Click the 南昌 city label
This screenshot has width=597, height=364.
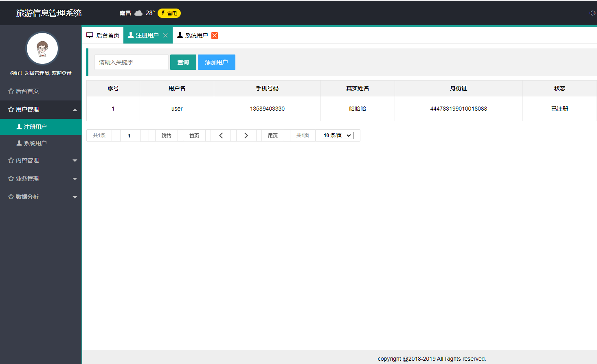pos(125,13)
